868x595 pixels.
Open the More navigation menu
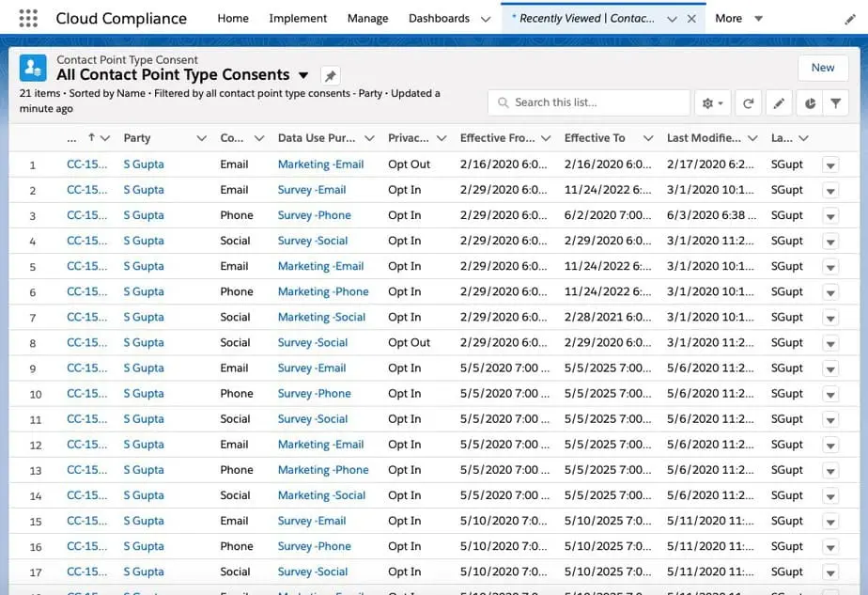739,17
